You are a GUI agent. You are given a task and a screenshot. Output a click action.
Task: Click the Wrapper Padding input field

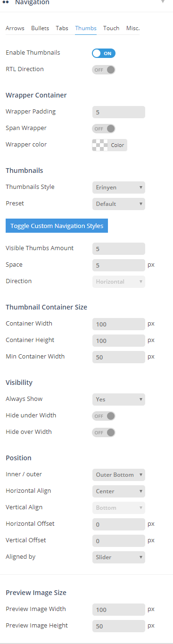pyautogui.click(x=119, y=112)
